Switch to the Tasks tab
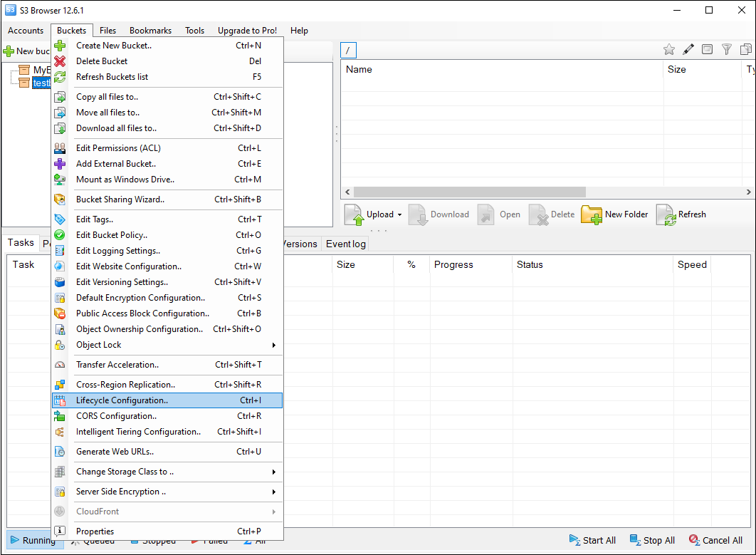The image size is (756, 555). 21,243
